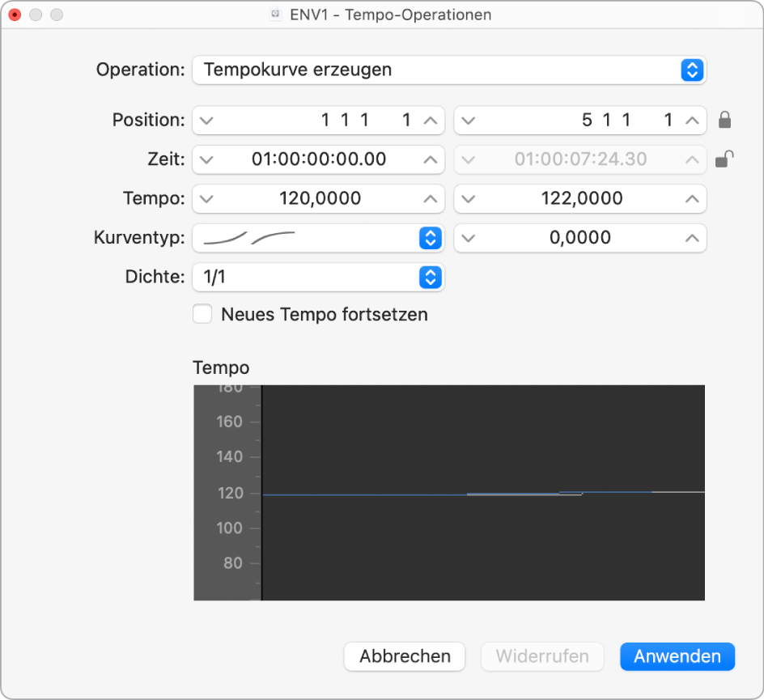Click the 120 mark on the tempo scale
The image size is (764, 700).
click(x=230, y=492)
